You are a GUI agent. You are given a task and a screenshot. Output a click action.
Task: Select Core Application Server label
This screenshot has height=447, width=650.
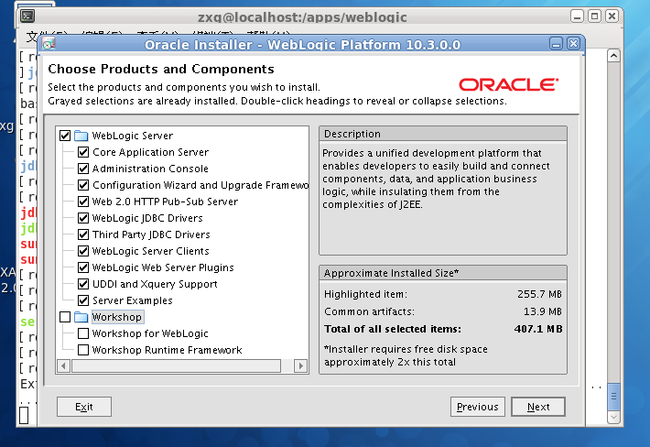(150, 152)
